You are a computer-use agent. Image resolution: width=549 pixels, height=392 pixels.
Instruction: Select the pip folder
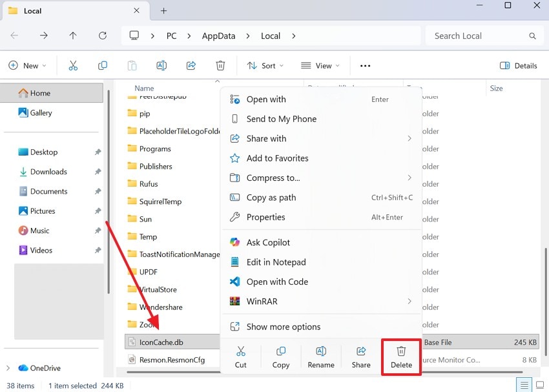pyautogui.click(x=144, y=114)
